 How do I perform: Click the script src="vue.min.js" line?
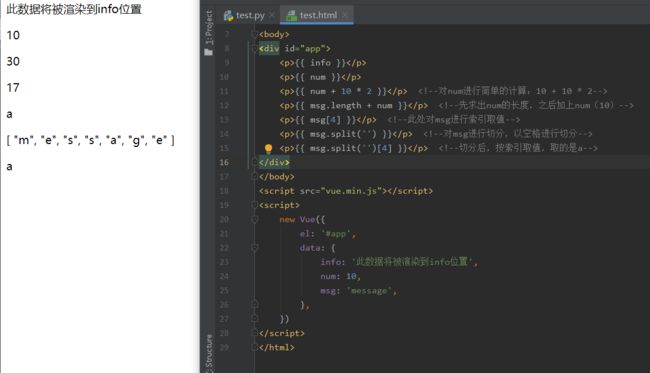pyautogui.click(x=346, y=191)
